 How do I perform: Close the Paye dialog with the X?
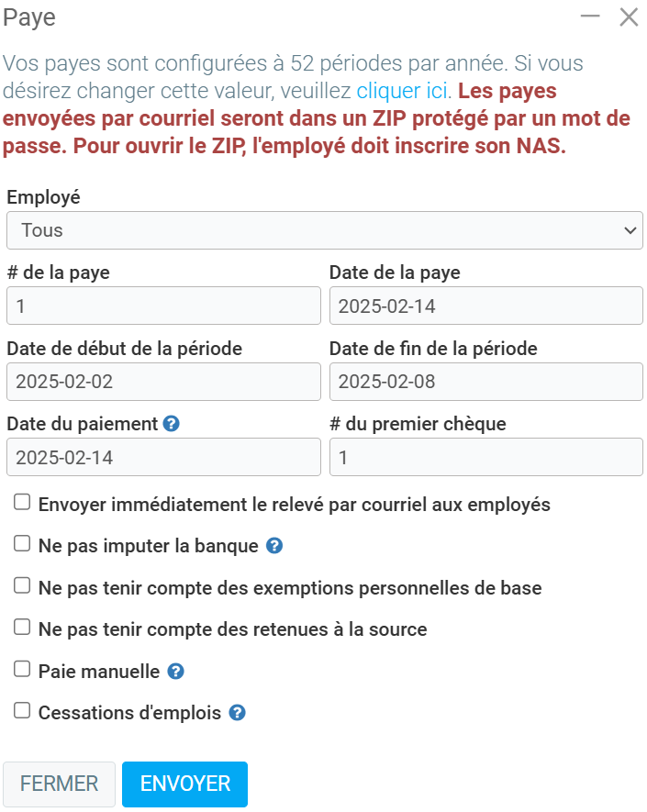(x=629, y=17)
